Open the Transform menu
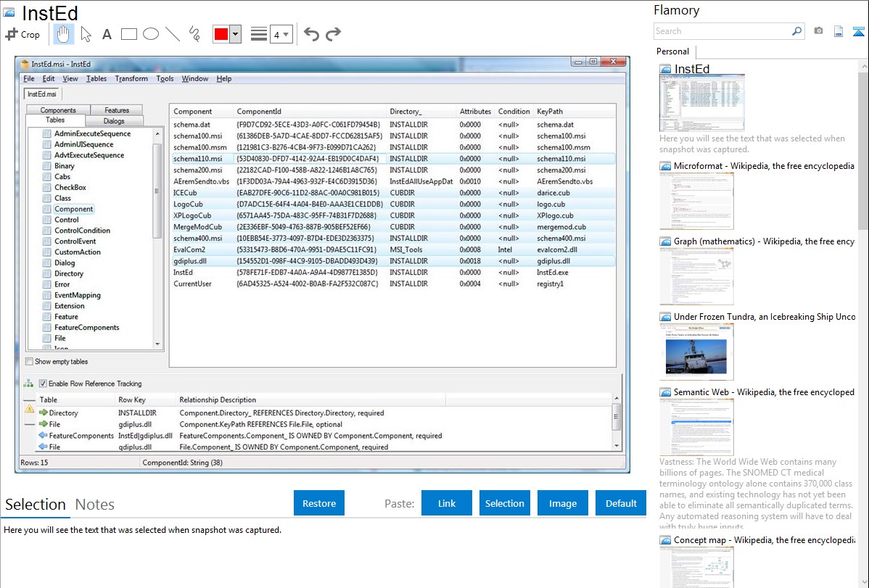This screenshot has width=869, height=588. pos(131,79)
